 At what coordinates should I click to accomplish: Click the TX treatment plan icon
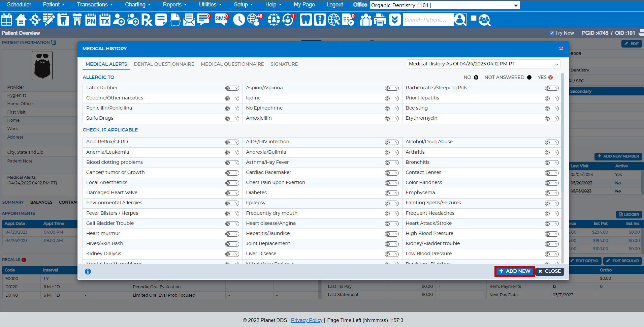pos(105,20)
